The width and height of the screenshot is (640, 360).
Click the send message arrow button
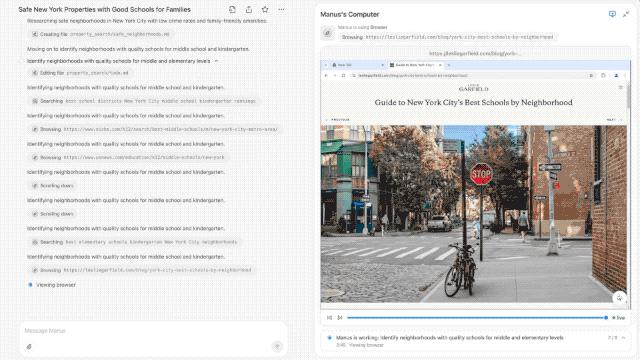[x=277, y=347]
